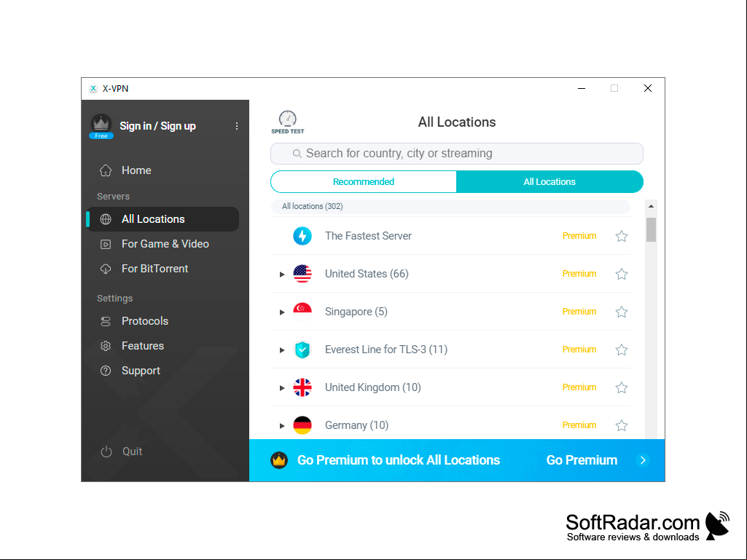Expand the United Kingdom server list

[x=282, y=388]
